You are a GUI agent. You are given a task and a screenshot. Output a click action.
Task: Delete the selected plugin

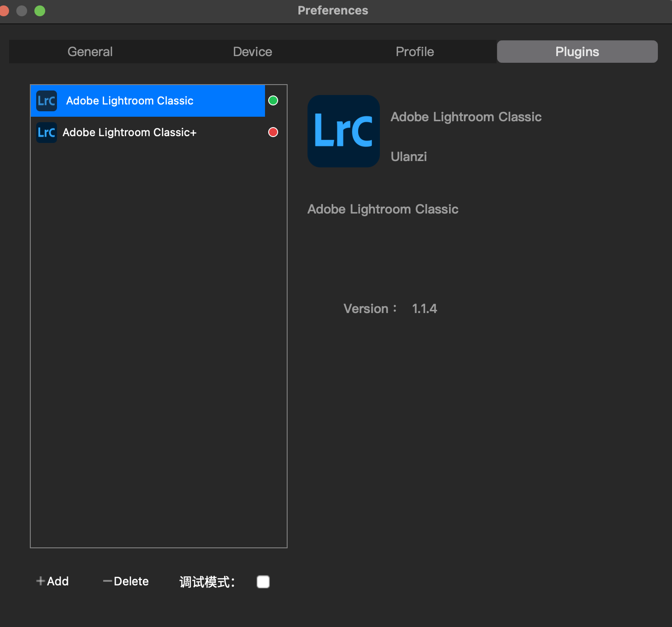pos(126,581)
